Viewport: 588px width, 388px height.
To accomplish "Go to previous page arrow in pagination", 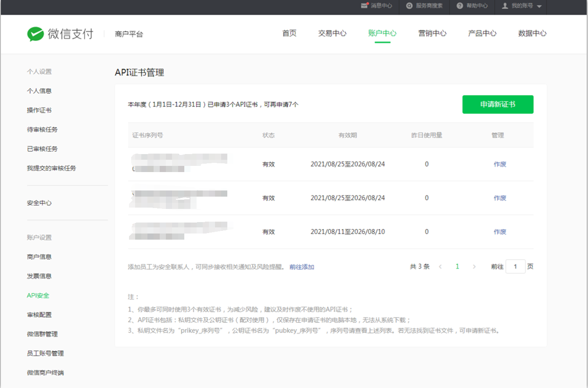I will coord(441,266).
